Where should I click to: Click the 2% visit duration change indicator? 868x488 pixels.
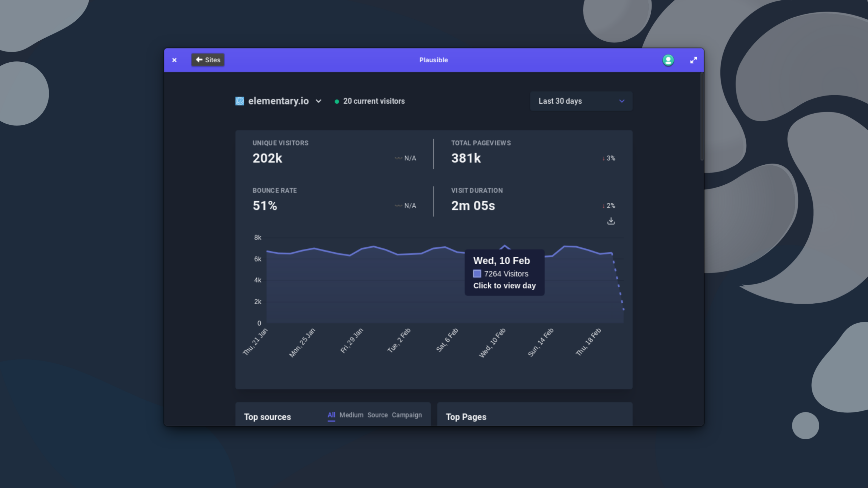(x=609, y=206)
